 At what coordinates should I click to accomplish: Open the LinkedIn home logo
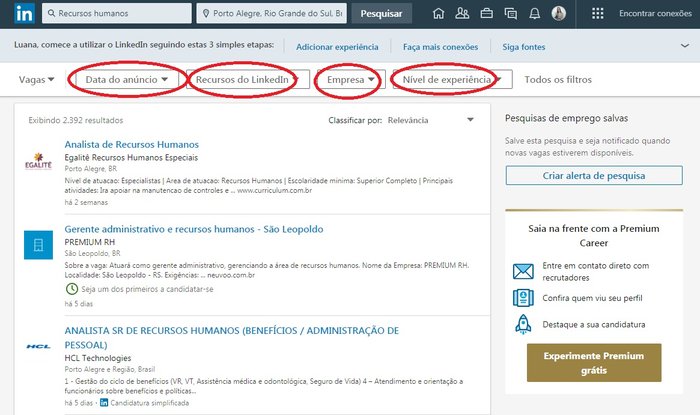(x=24, y=13)
